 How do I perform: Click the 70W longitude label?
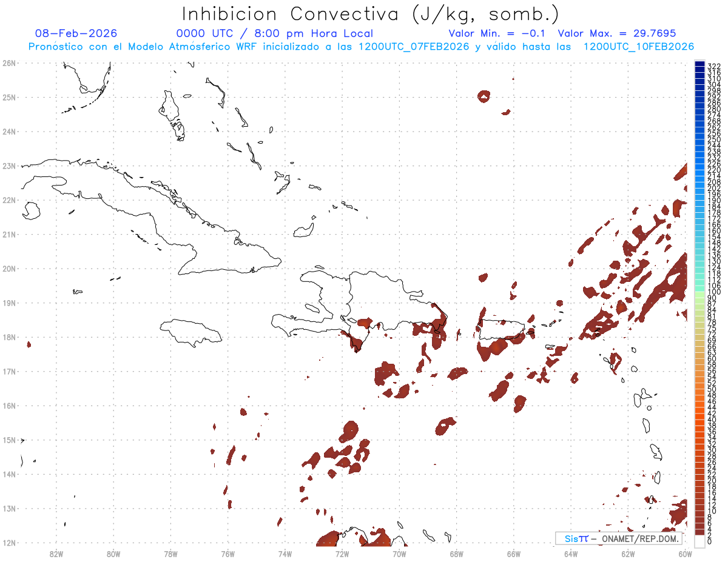399,554
